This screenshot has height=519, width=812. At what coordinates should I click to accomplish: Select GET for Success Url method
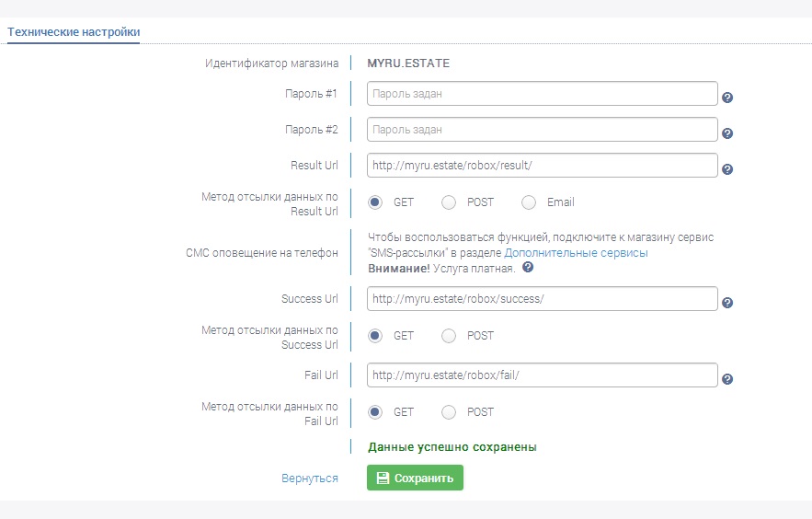click(375, 336)
